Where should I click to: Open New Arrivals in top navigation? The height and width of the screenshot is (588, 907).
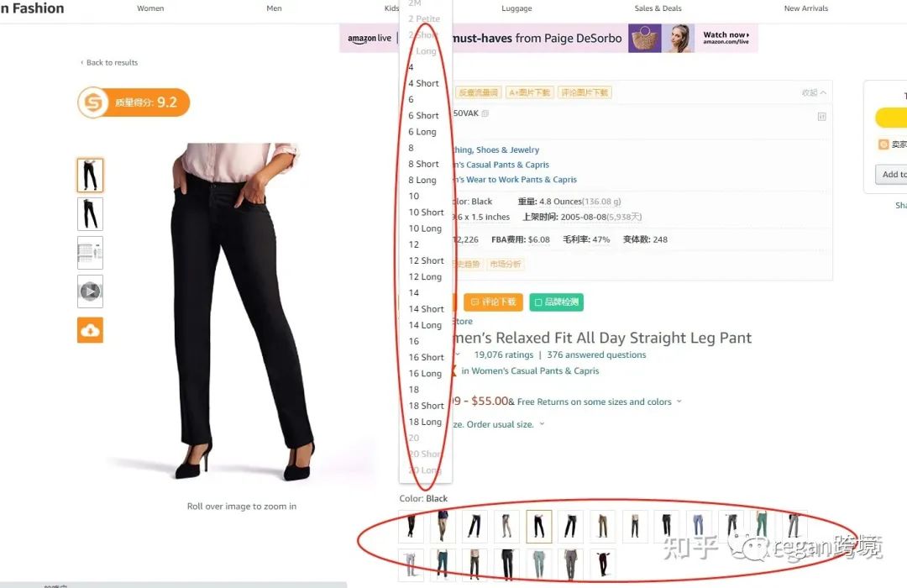pyautogui.click(x=805, y=8)
